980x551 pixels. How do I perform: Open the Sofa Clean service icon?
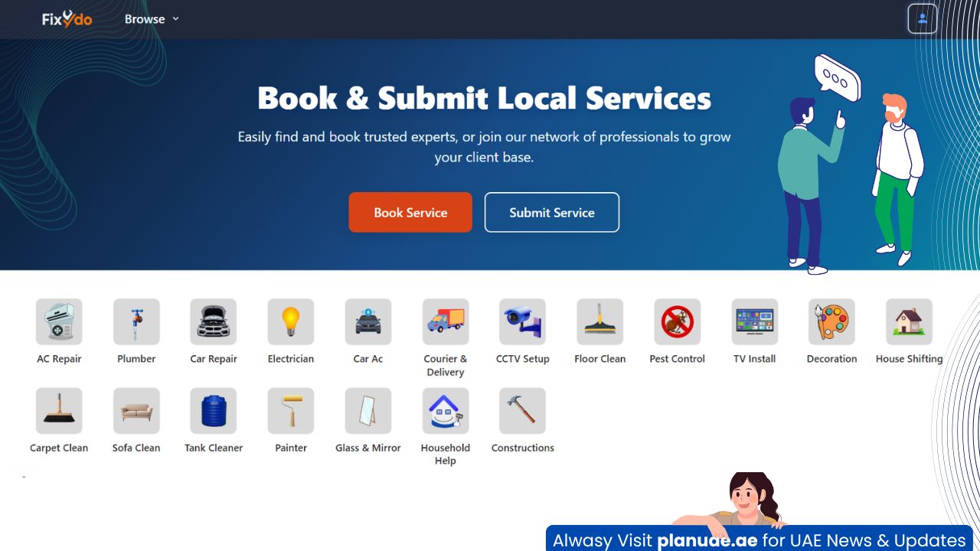(136, 411)
